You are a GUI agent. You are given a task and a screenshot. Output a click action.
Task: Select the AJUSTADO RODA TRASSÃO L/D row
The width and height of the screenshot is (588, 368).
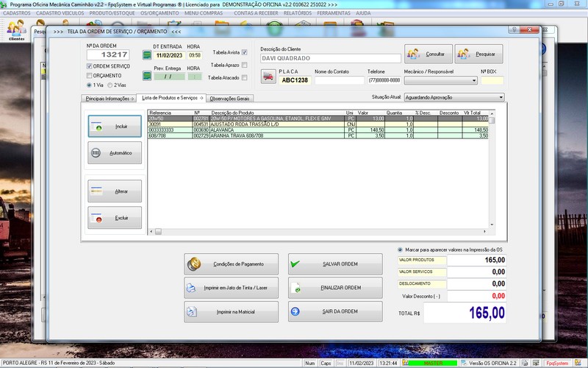pyautogui.click(x=318, y=124)
